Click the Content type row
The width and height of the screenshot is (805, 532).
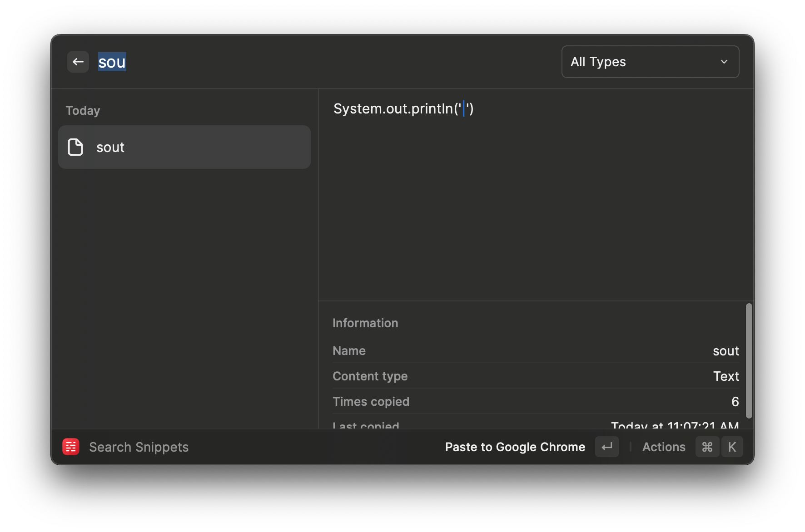click(x=535, y=376)
